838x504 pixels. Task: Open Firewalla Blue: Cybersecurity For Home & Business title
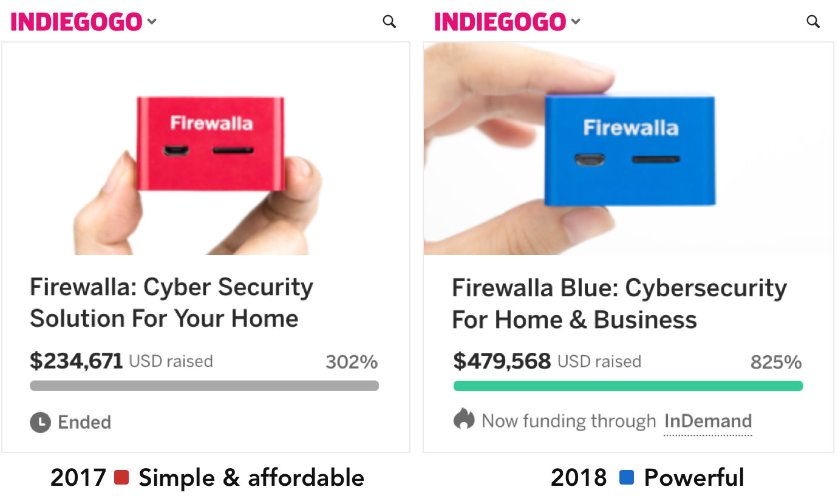coord(619,304)
